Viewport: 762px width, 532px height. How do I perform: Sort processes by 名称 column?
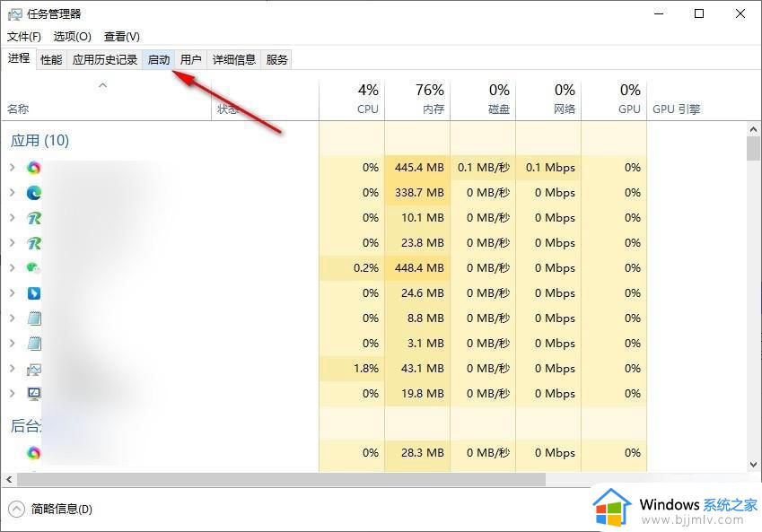(x=106, y=100)
